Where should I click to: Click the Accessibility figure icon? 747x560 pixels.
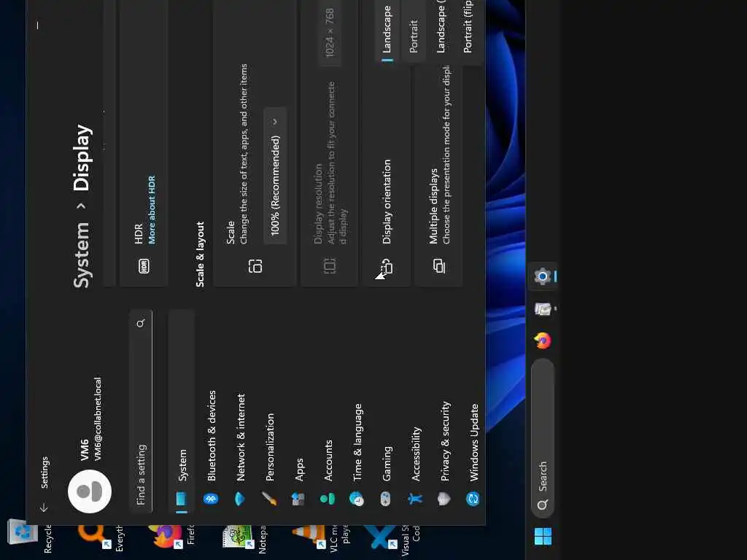point(415,499)
